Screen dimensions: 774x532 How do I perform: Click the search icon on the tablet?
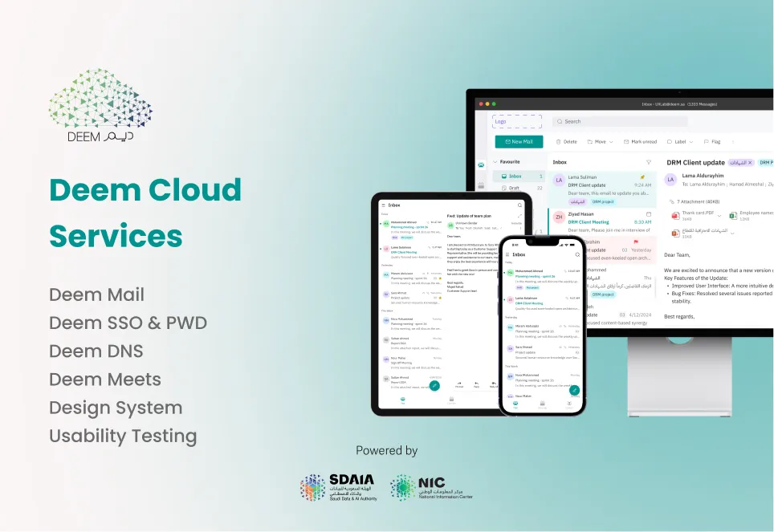519,205
